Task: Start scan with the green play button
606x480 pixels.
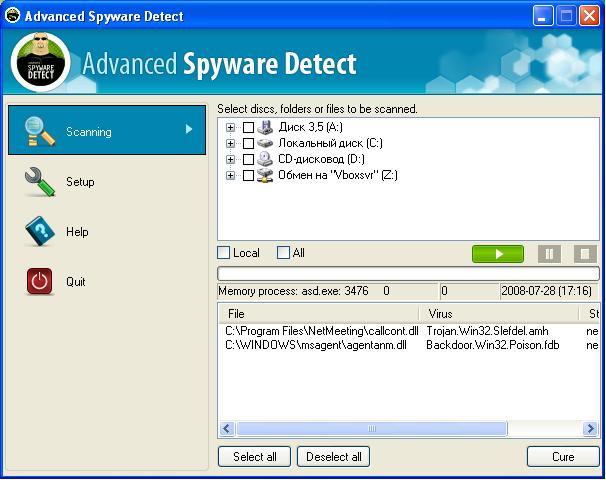Action: [498, 254]
